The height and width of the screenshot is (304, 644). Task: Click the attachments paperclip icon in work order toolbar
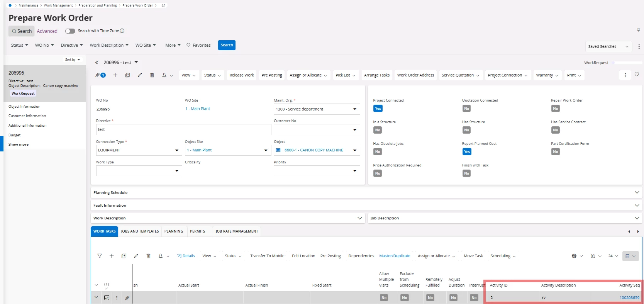click(x=98, y=75)
